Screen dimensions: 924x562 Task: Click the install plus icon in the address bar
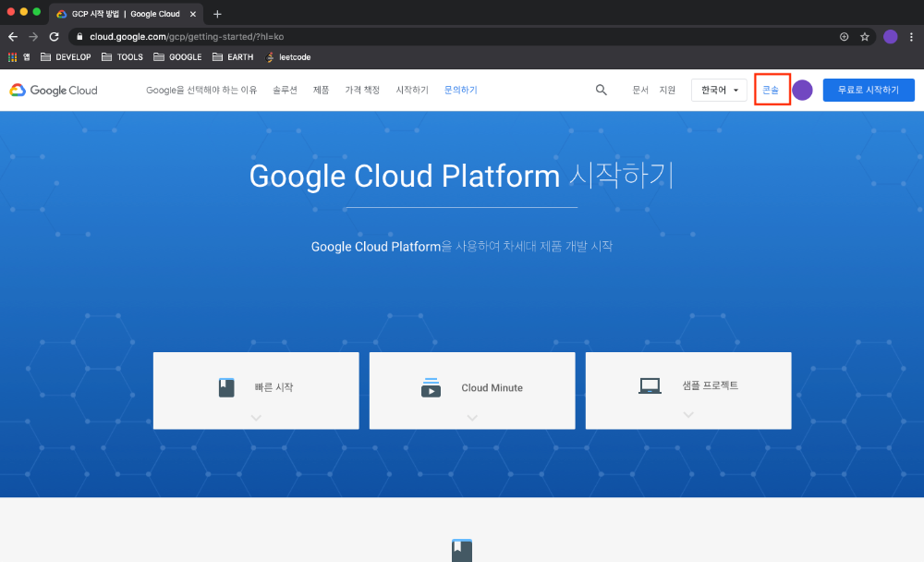coord(844,37)
